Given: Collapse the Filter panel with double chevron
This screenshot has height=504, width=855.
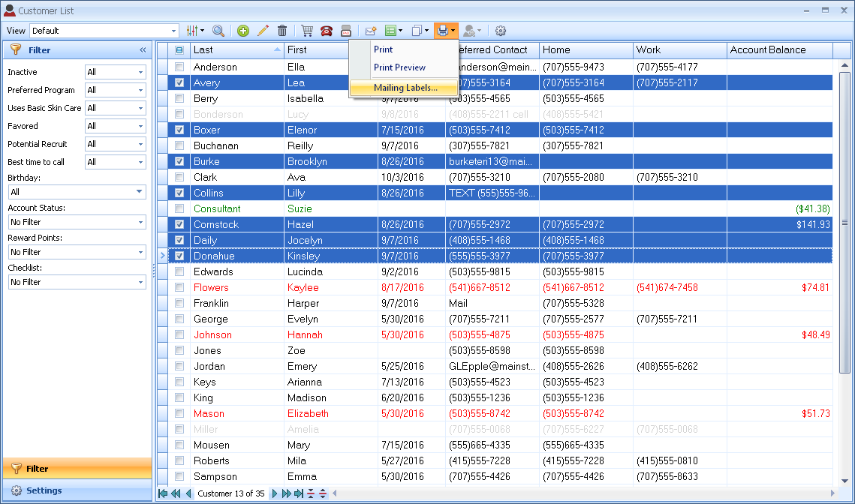Looking at the screenshot, I should pyautogui.click(x=143, y=50).
